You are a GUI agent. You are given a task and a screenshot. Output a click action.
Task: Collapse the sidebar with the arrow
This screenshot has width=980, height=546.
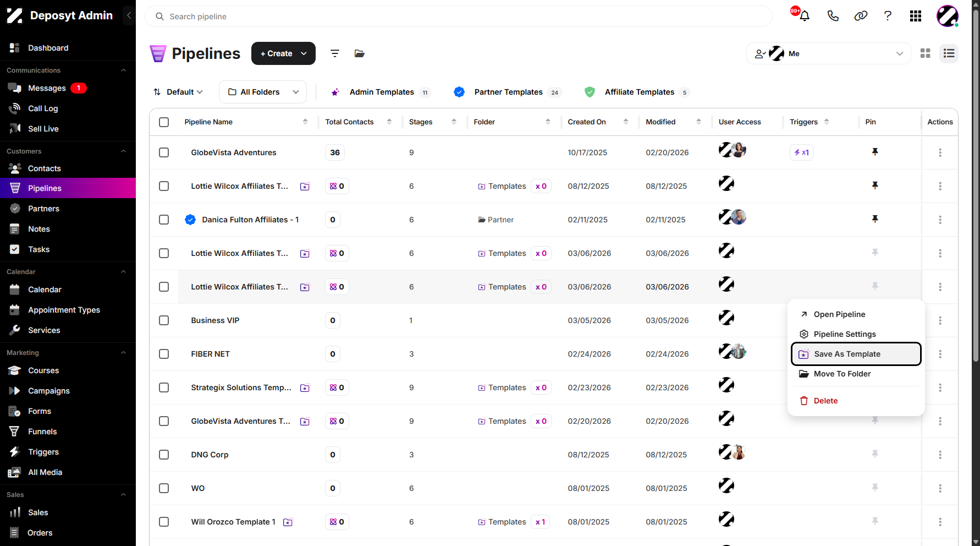click(x=129, y=15)
